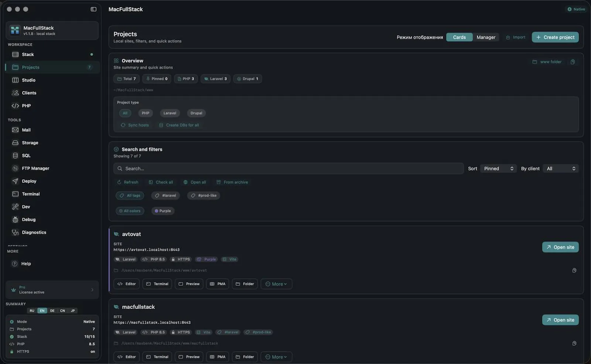Select the EN language option

click(x=42, y=311)
